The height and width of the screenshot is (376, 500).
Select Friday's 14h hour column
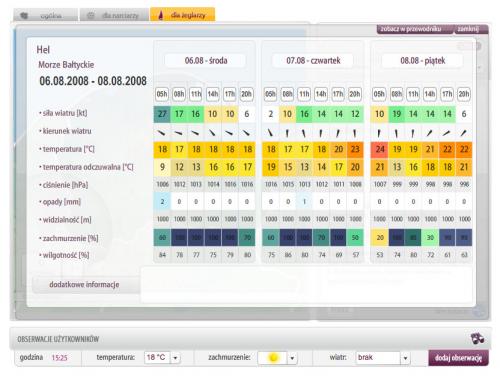coord(430,94)
